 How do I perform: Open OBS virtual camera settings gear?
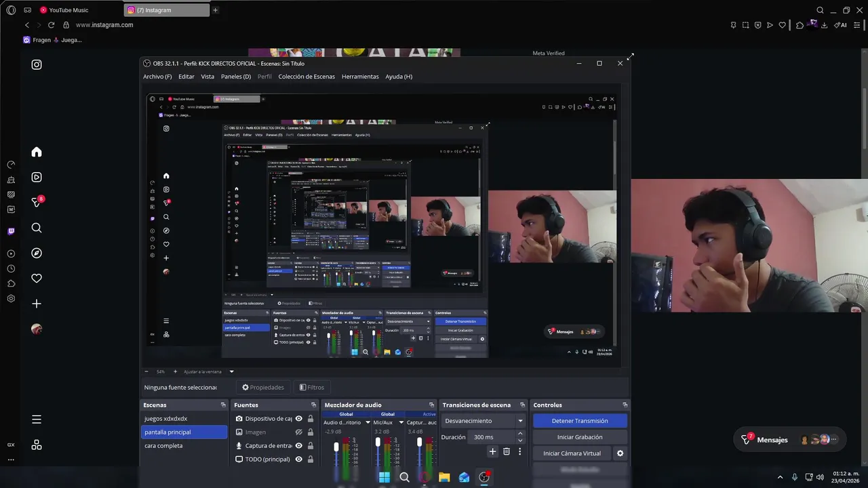point(620,453)
